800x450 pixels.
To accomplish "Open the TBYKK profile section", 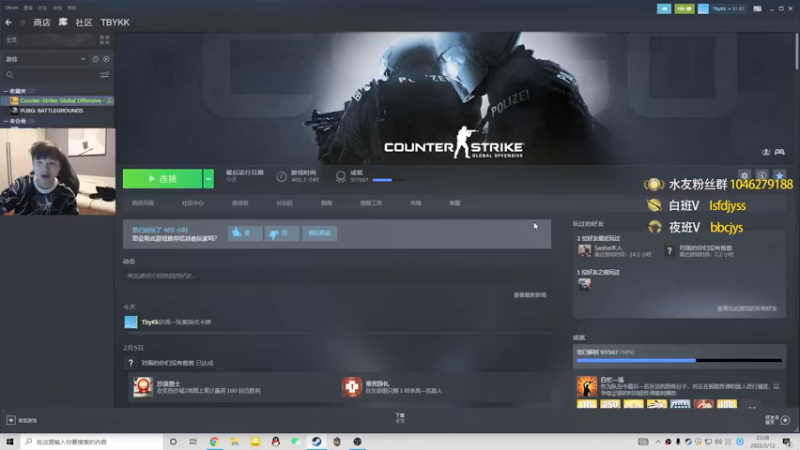I will tap(115, 22).
